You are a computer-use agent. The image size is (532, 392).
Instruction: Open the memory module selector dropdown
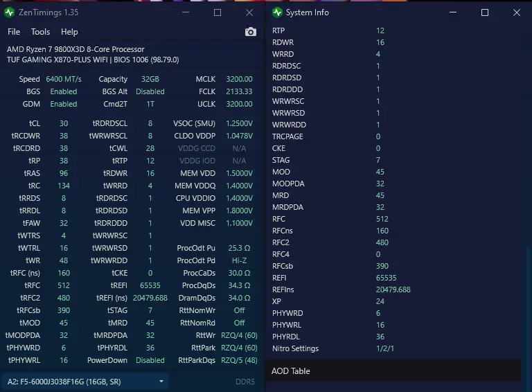pos(84,382)
